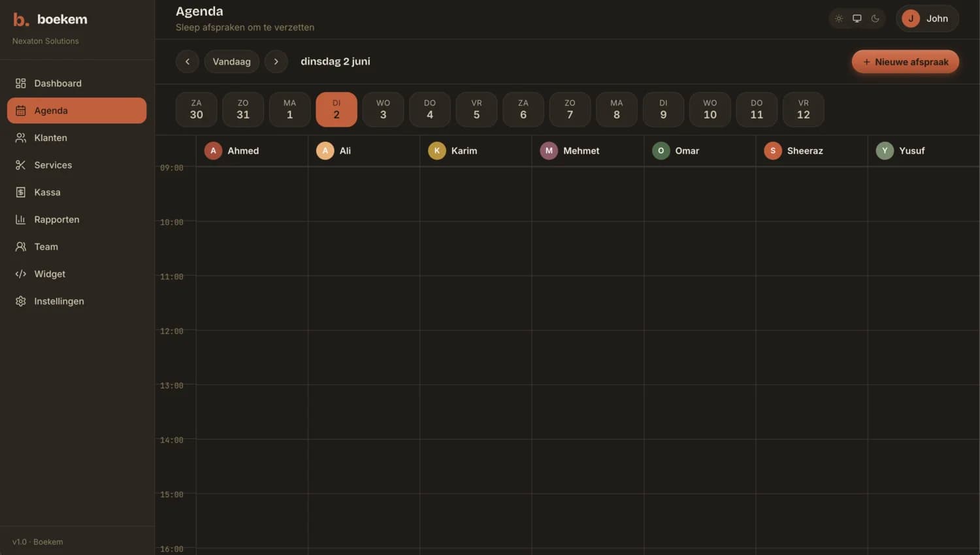Click the 'v1.0 · Boekem' footer text
The width and height of the screenshot is (980, 555).
(x=38, y=542)
